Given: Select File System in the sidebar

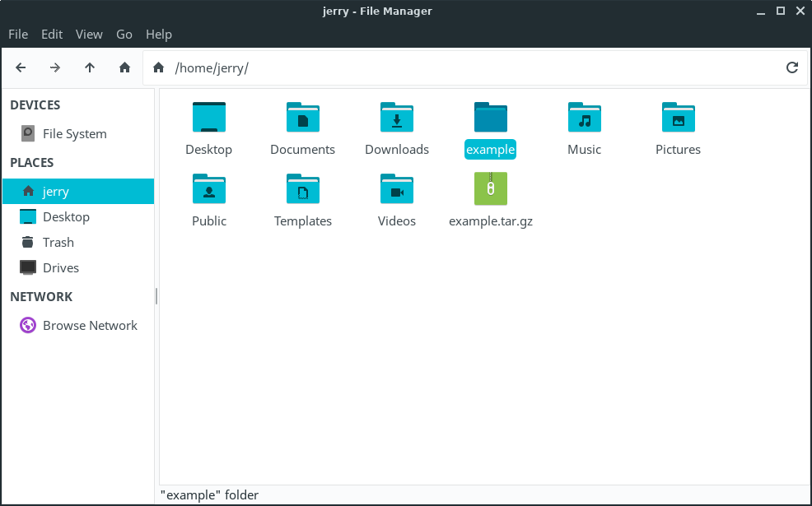Looking at the screenshot, I should [x=74, y=133].
